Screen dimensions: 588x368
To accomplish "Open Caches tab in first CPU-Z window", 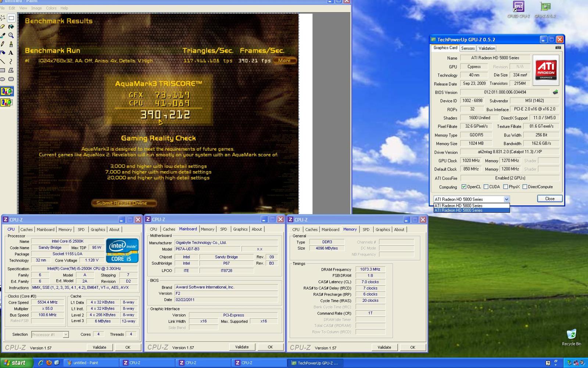I will coord(26,230).
